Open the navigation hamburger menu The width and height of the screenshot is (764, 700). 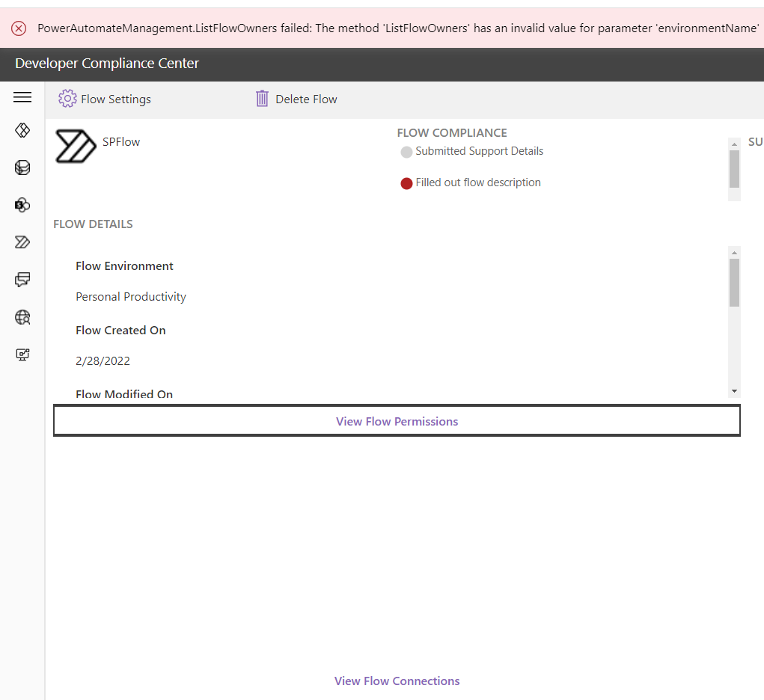pyautogui.click(x=22, y=97)
